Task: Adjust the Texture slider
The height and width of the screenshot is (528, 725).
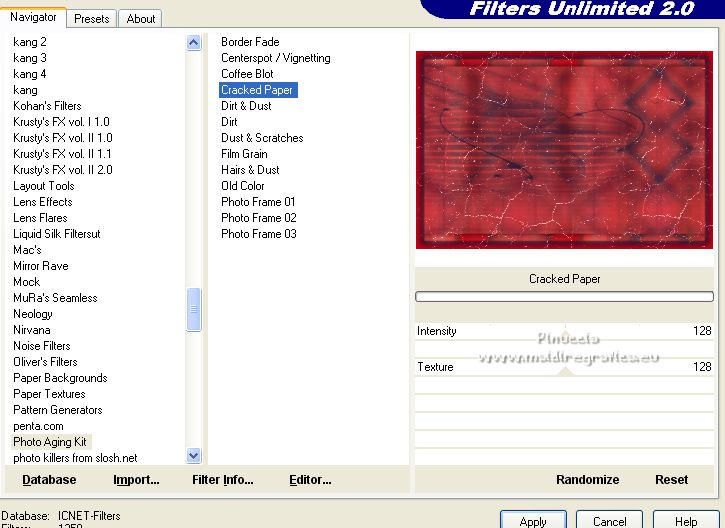Action: click(564, 367)
